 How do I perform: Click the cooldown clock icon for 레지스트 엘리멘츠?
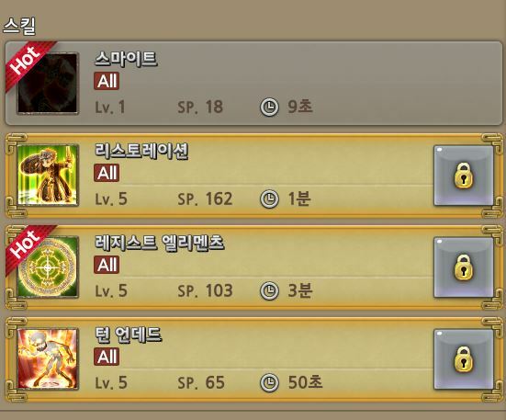tap(269, 290)
